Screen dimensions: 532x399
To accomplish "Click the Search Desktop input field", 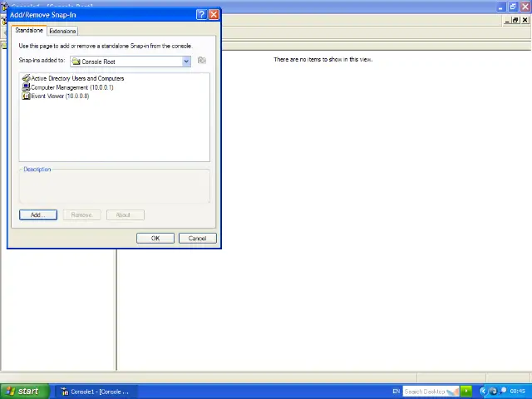I will pyautogui.click(x=426, y=391).
